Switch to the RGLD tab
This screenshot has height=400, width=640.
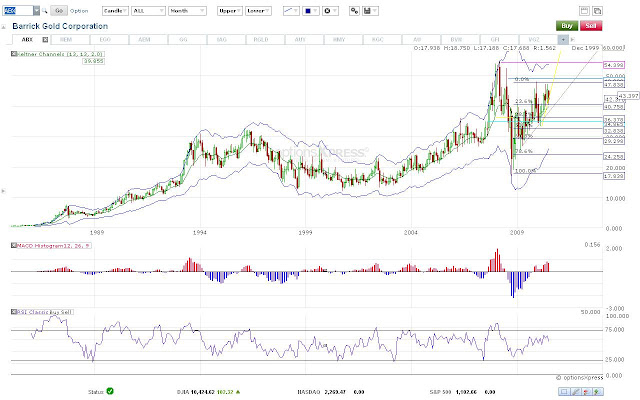(x=261, y=40)
